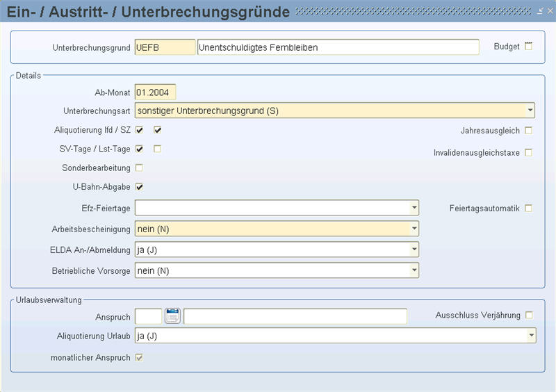
Task: Enable the Budget checkbox
Action: [x=528, y=47]
